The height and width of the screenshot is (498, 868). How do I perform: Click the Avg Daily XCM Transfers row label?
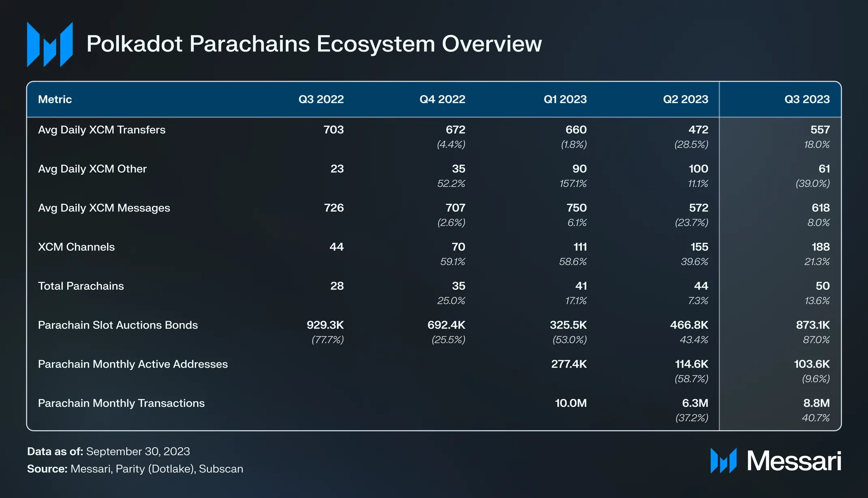point(102,130)
